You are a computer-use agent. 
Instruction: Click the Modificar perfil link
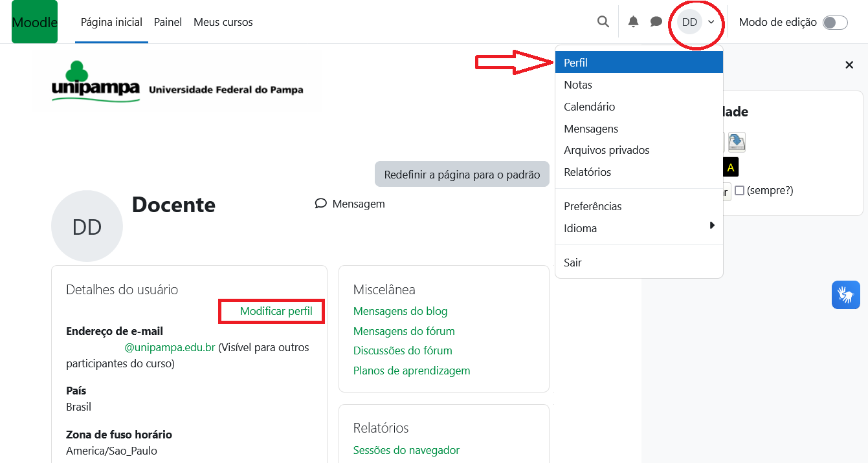(x=276, y=311)
